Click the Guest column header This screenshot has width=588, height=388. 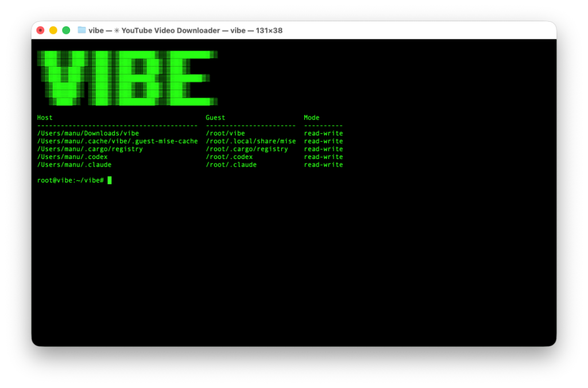(x=215, y=118)
